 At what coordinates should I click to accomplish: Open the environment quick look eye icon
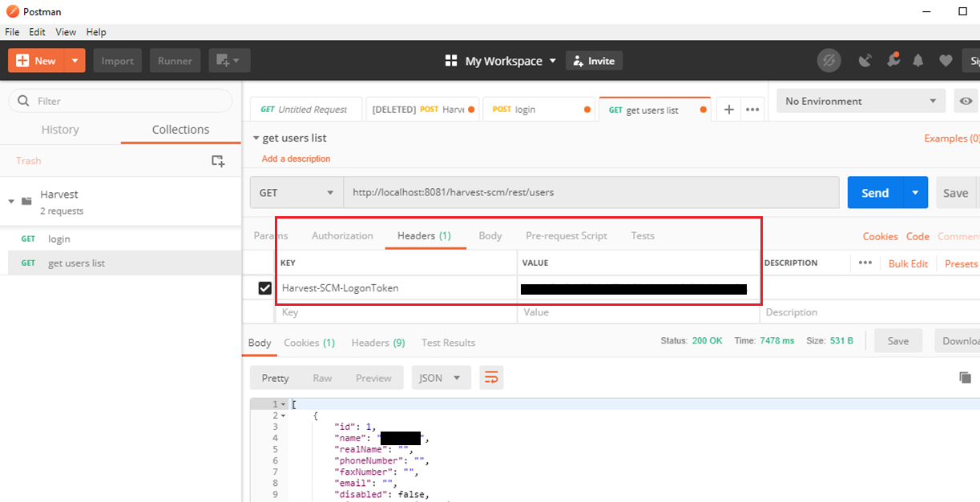point(966,101)
